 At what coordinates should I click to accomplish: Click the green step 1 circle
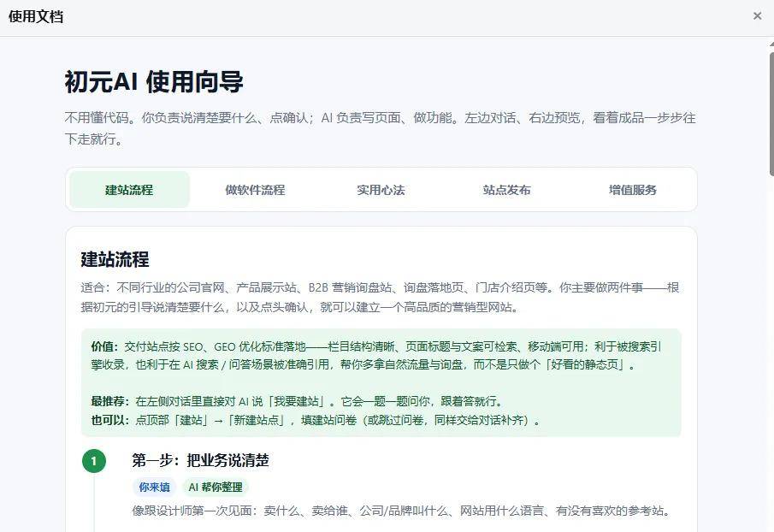pyautogui.click(x=94, y=461)
